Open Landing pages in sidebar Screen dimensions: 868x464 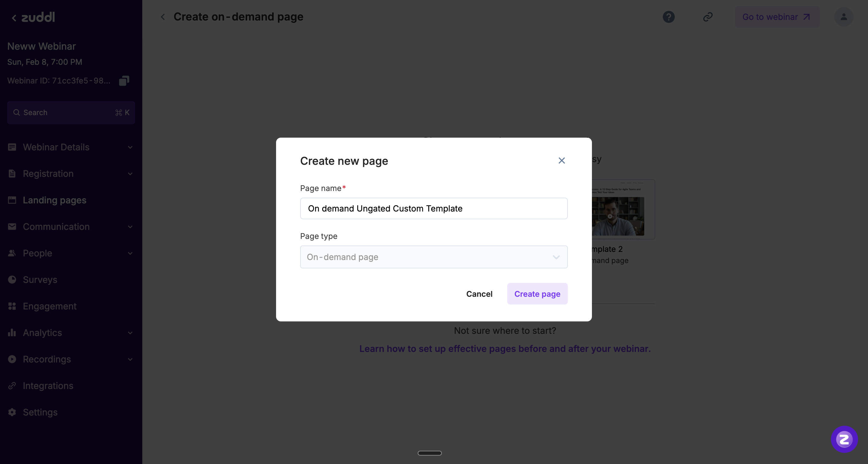point(55,200)
